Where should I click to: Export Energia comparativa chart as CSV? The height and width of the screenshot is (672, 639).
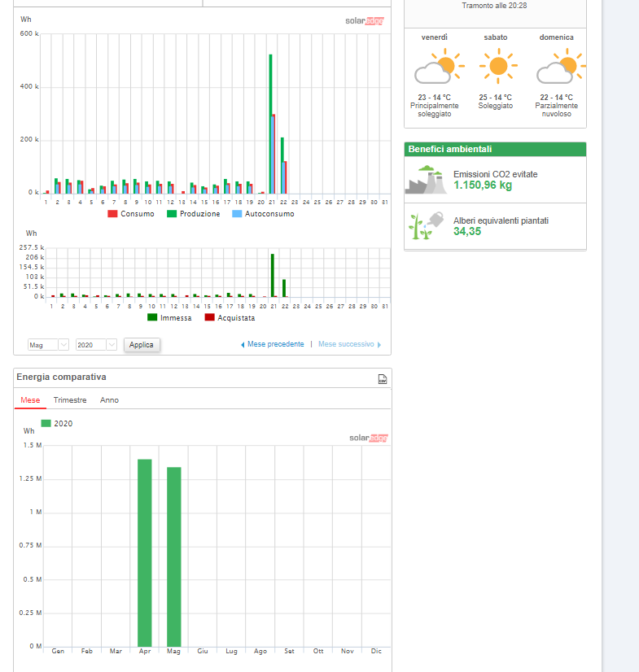pos(382,379)
